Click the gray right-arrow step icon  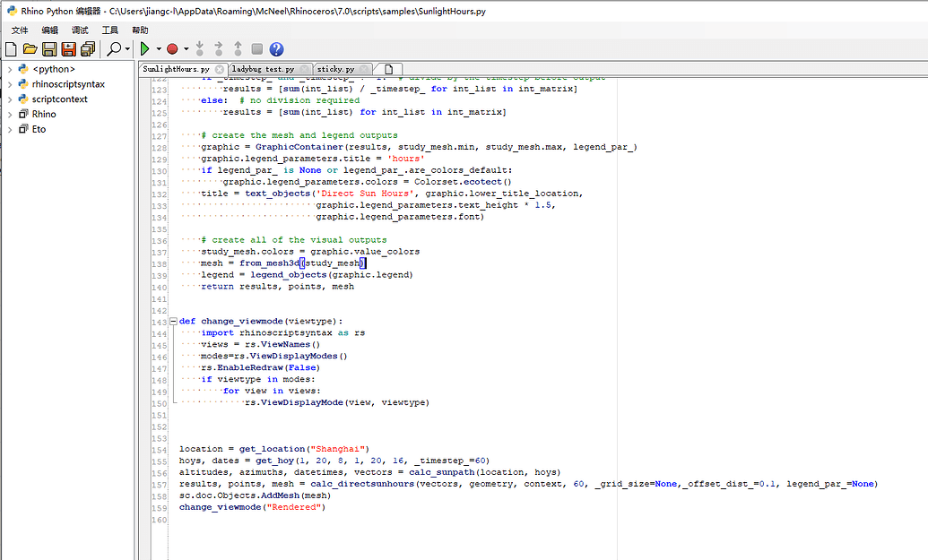(x=220, y=48)
